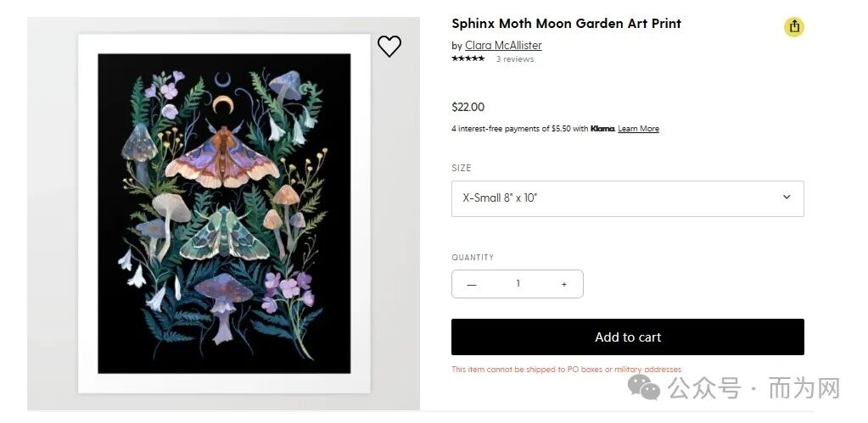The image size is (868, 423).
Task: Click the five-star rating icons
Action: pyautogui.click(x=468, y=59)
